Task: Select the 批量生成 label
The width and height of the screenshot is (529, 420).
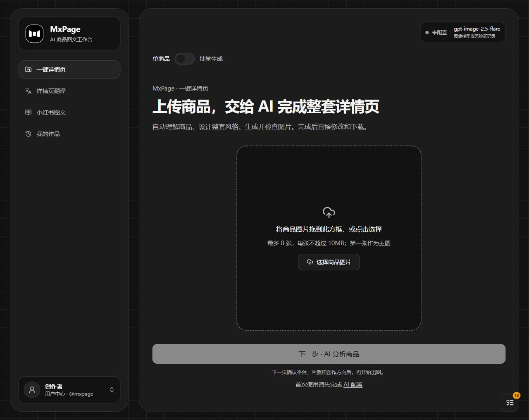Action: tap(211, 59)
